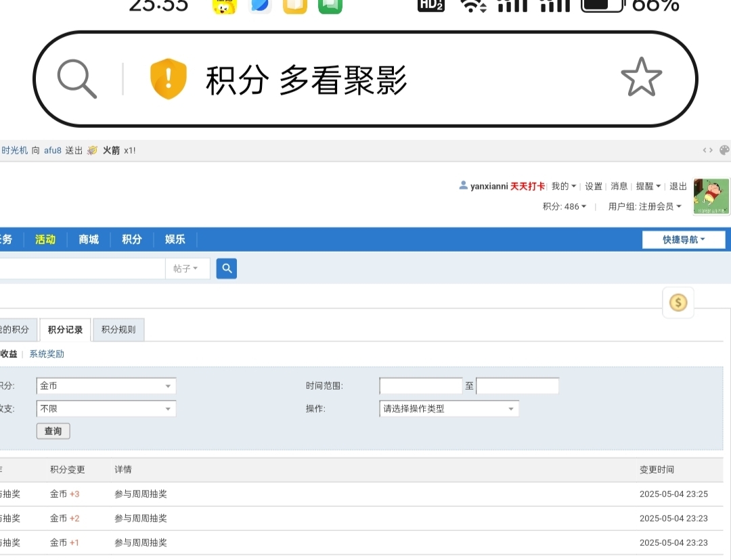Expand the 金币 points type dropdown
Image resolution: width=731 pixels, height=560 pixels.
click(x=106, y=386)
